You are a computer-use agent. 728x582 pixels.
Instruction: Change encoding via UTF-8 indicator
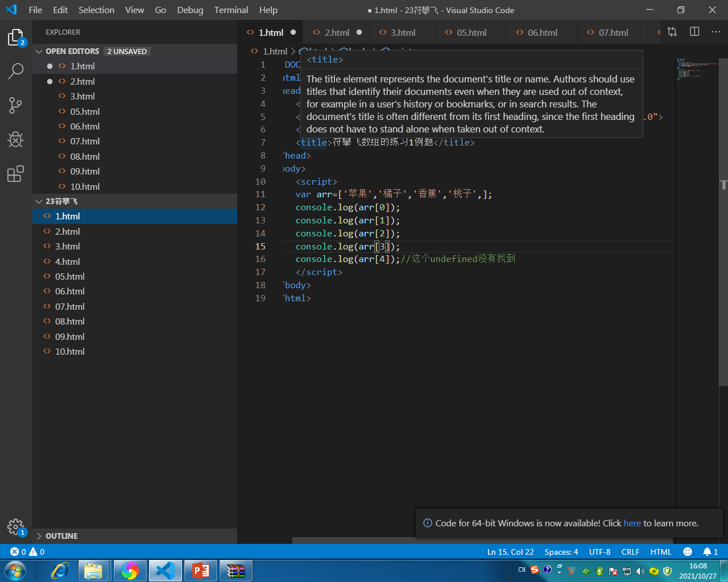click(599, 552)
